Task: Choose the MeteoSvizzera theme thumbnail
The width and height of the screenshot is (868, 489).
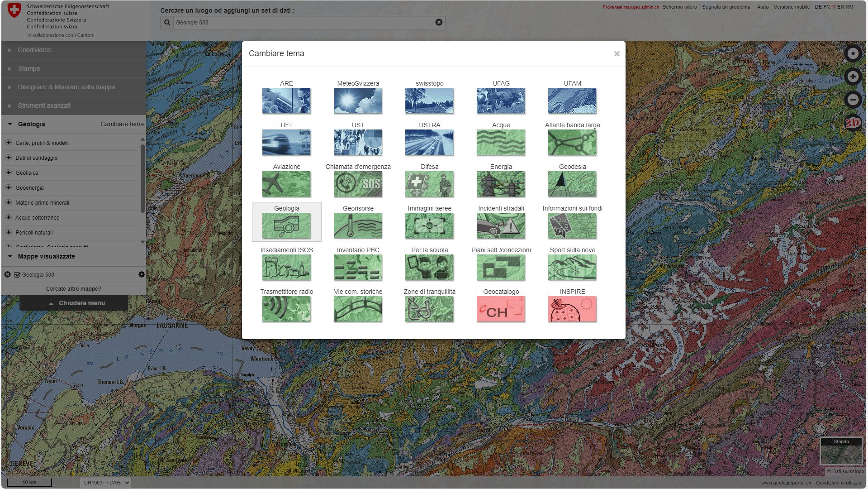Action: coord(358,101)
